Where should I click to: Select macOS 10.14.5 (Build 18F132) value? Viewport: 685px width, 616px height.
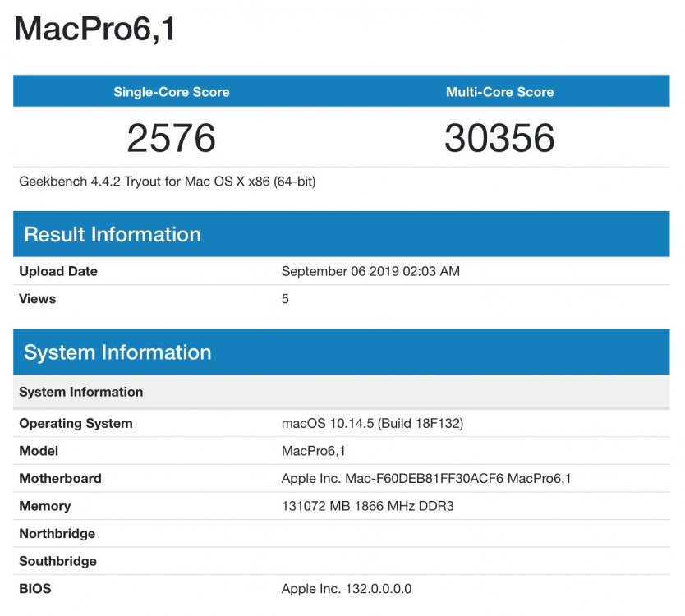pyautogui.click(x=372, y=423)
